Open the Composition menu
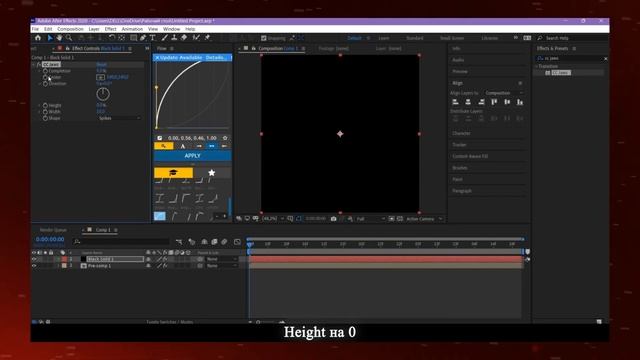640x360 pixels. (70, 29)
